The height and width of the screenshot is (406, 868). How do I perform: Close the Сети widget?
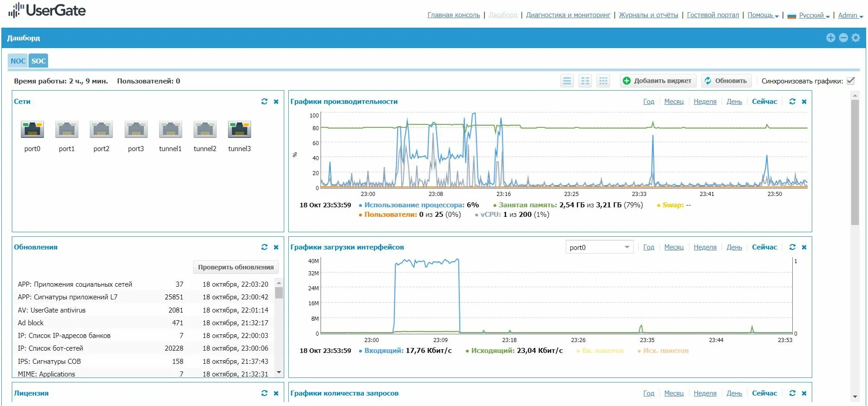pyautogui.click(x=276, y=102)
